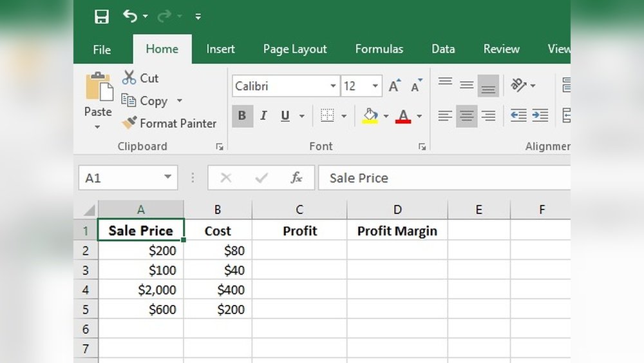Open the File tab

pos(102,50)
